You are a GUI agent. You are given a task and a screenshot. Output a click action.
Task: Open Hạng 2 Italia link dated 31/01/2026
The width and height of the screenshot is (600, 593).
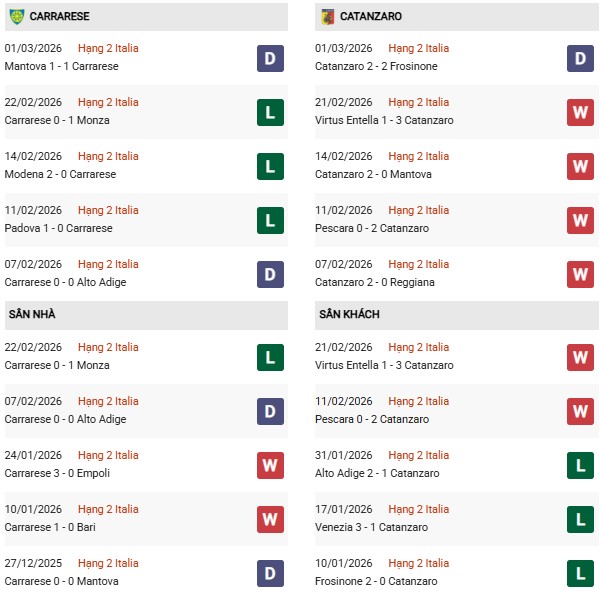click(x=419, y=455)
